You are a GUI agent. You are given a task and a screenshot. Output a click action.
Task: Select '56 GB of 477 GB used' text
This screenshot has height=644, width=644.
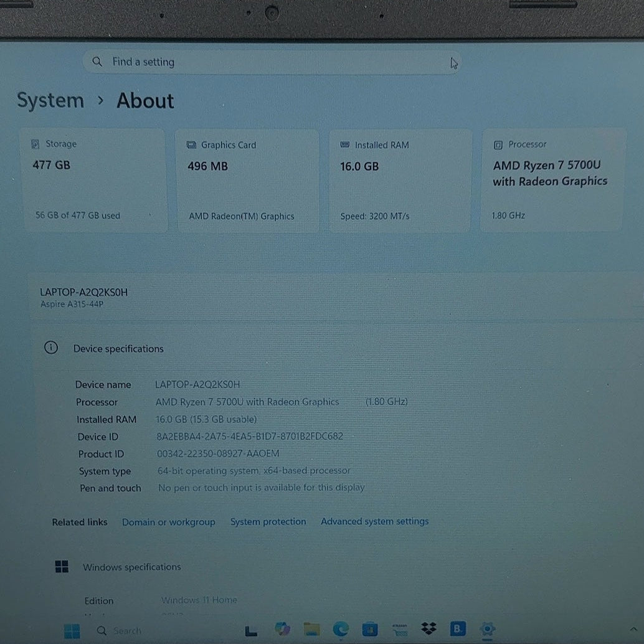pyautogui.click(x=78, y=215)
